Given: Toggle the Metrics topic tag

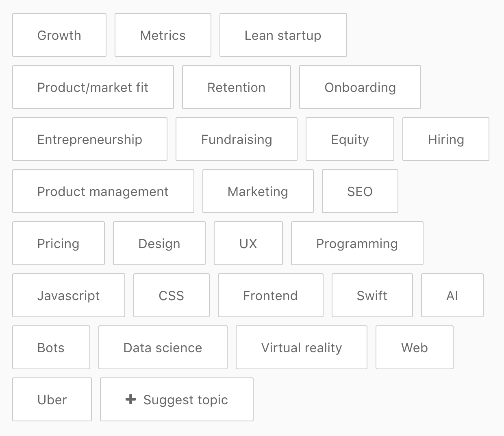Looking at the screenshot, I should click(x=163, y=35).
